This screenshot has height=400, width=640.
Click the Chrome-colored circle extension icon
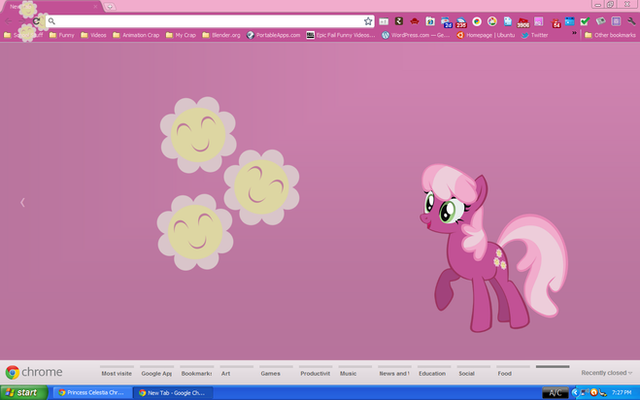point(477,21)
